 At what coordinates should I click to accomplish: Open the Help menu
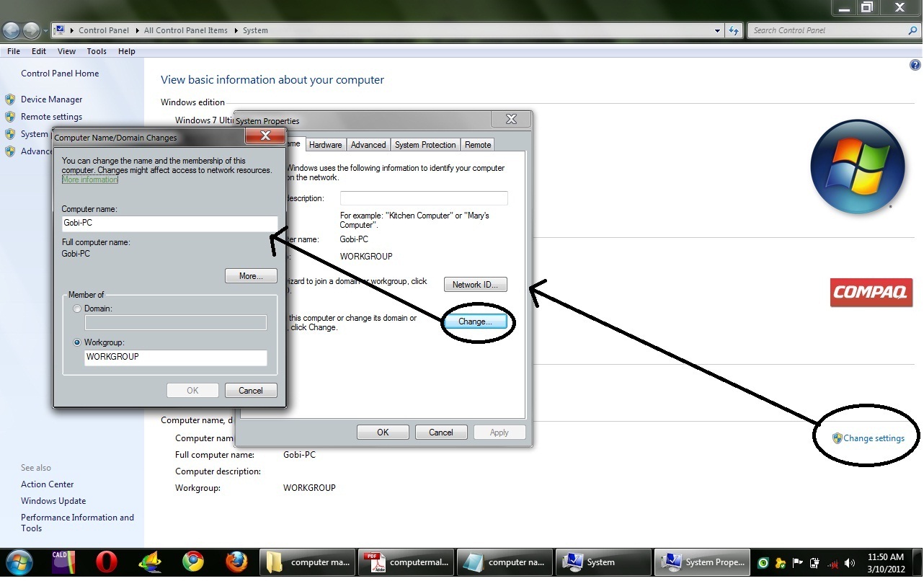127,51
